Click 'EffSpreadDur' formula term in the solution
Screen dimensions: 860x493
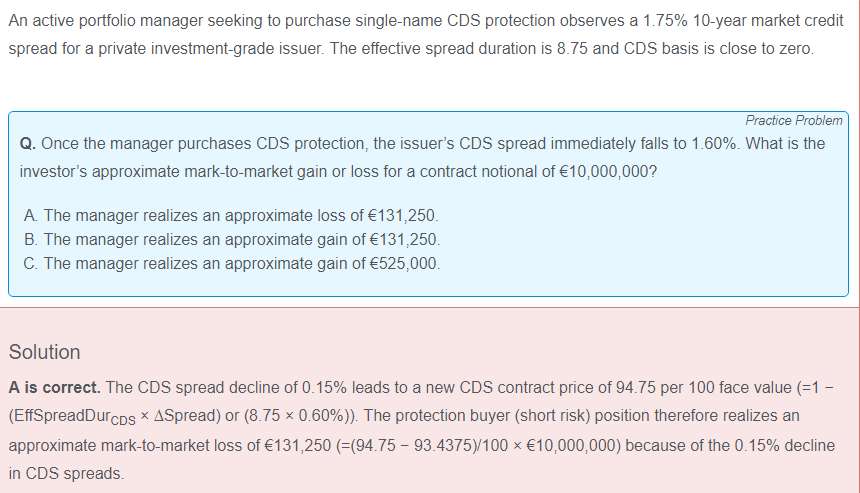[62, 415]
